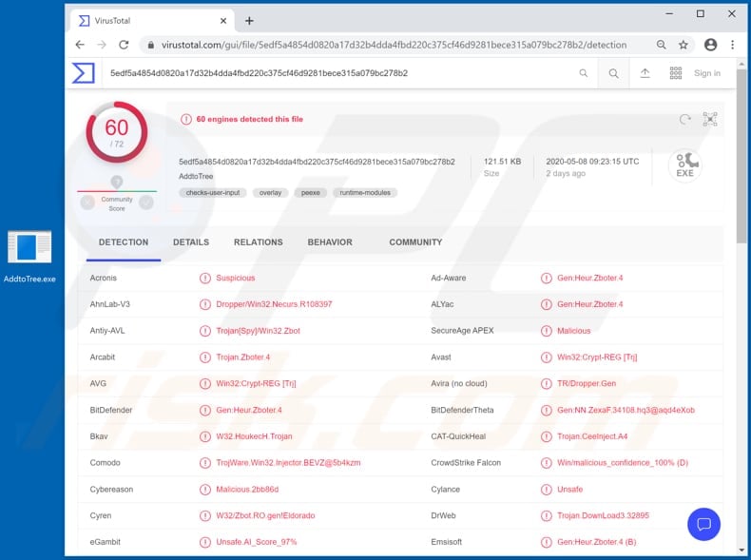Click the 121.51 KB size value
Image resolution: width=751 pixels, height=560 pixels.
coord(503,162)
